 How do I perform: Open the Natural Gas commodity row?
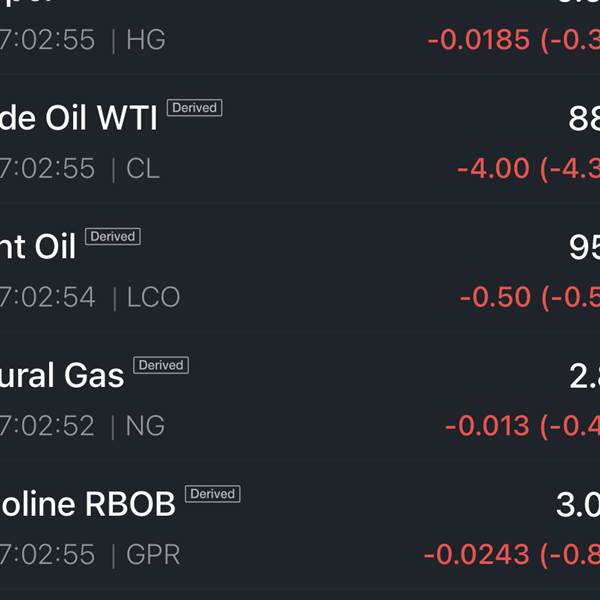tap(62, 375)
